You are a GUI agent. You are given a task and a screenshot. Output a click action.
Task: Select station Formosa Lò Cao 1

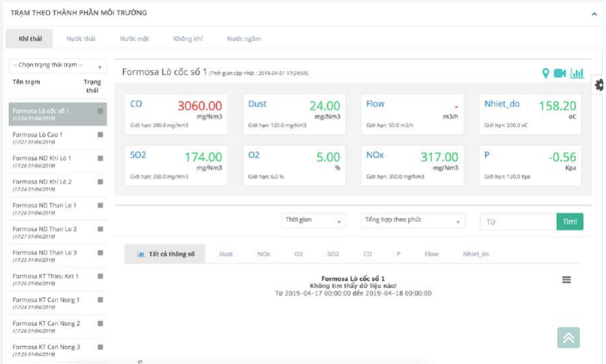click(x=57, y=138)
